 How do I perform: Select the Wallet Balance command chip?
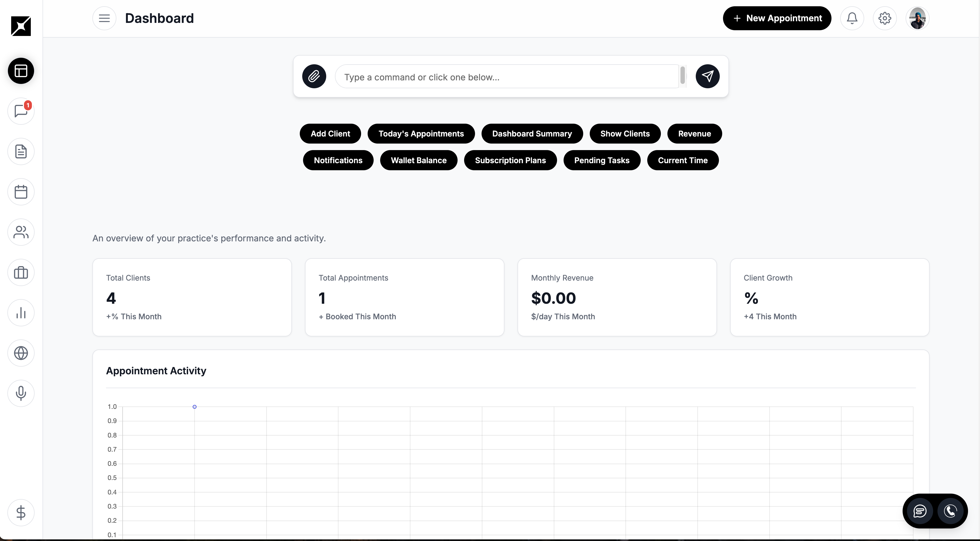(x=419, y=160)
